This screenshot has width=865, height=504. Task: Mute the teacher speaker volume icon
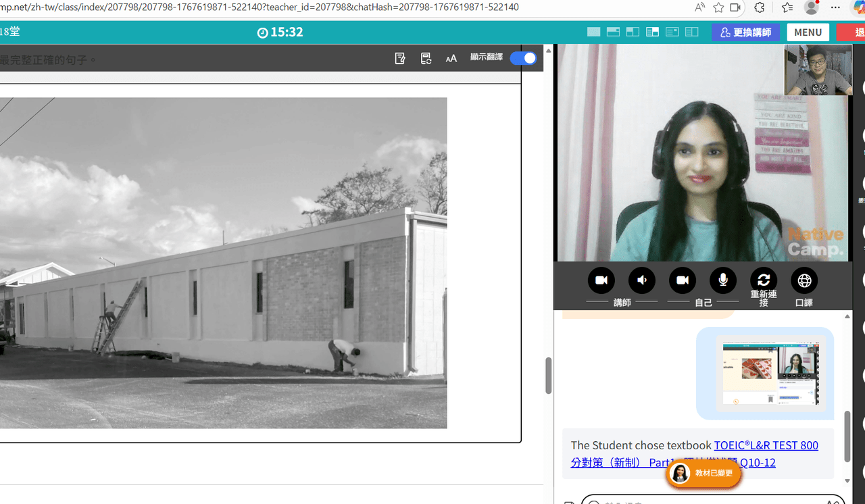coord(642,280)
